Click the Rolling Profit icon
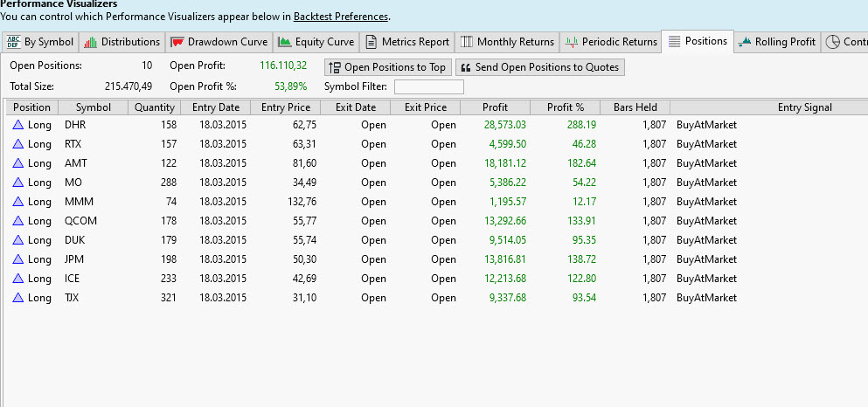 (x=745, y=42)
